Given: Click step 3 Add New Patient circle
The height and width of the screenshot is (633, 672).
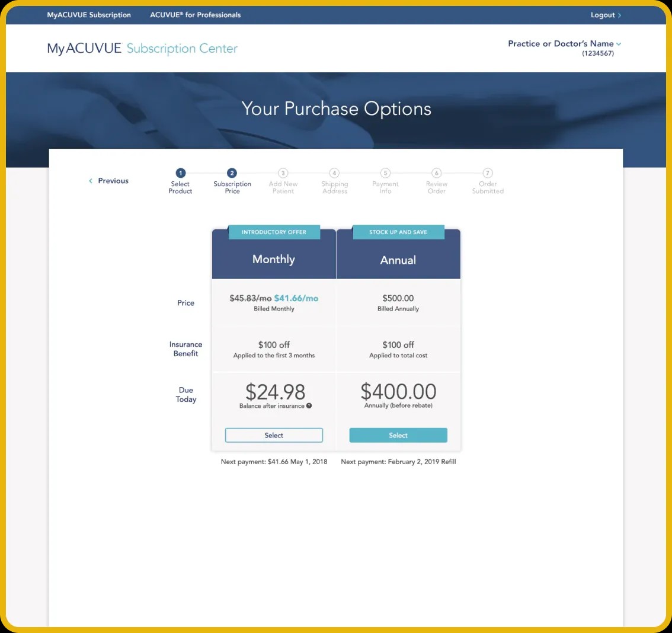Looking at the screenshot, I should pos(283,174).
